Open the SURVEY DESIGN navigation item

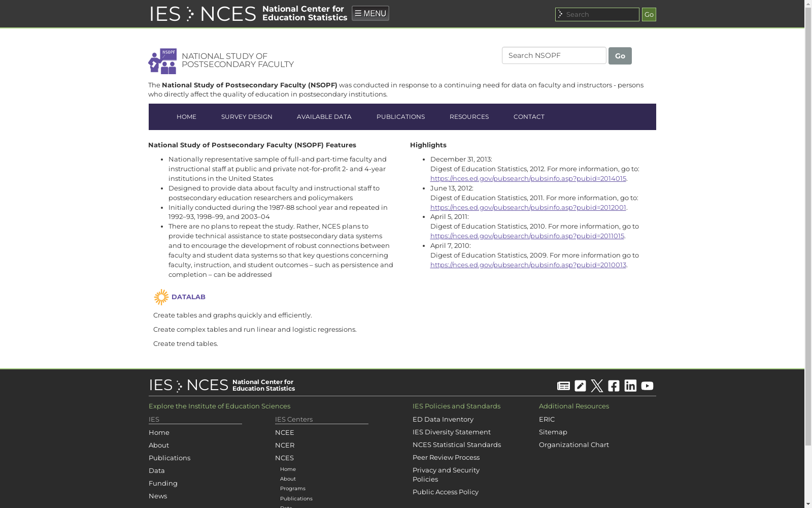(247, 117)
